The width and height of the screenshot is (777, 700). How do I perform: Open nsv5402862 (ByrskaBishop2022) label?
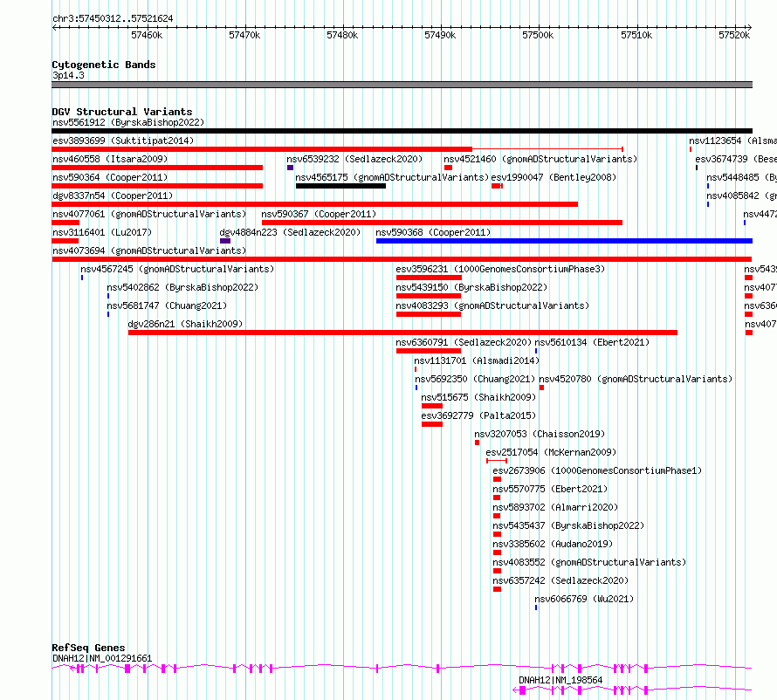[x=182, y=287]
